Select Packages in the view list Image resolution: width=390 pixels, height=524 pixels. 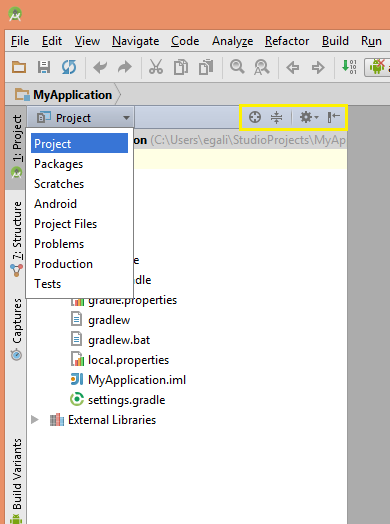point(80,164)
